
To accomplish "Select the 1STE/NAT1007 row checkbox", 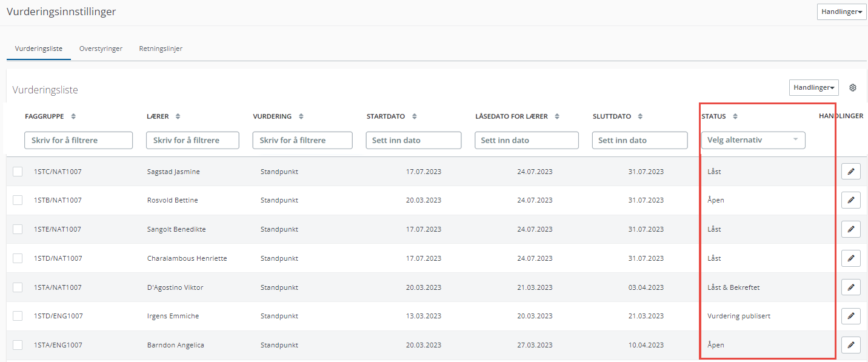I will pyautogui.click(x=18, y=229).
